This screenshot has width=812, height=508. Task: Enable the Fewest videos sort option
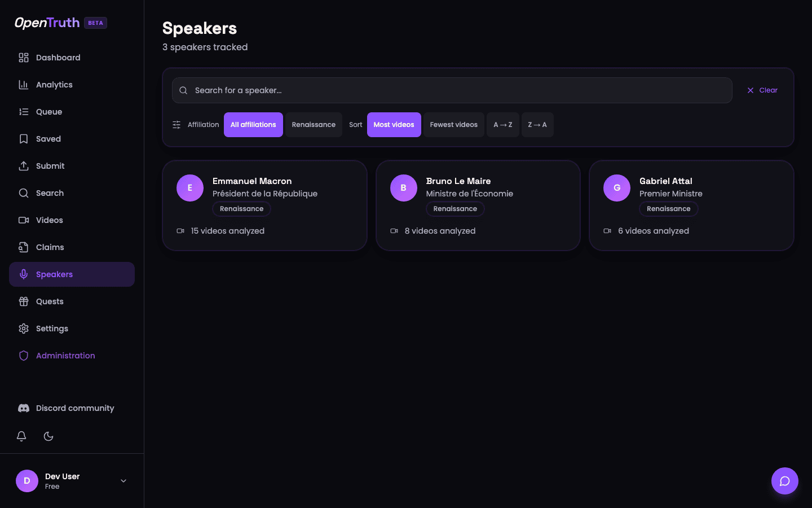click(453, 124)
